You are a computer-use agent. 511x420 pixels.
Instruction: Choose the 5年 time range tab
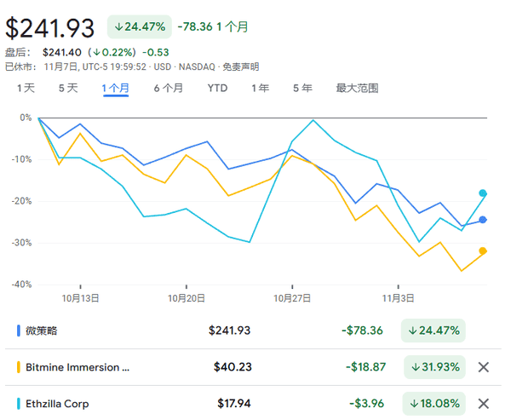[302, 88]
